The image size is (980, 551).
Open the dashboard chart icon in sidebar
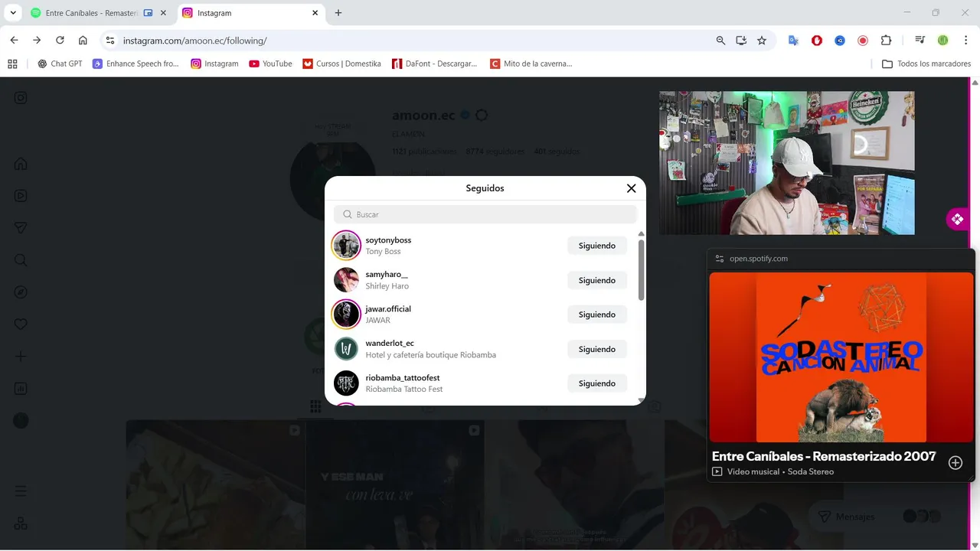(21, 389)
